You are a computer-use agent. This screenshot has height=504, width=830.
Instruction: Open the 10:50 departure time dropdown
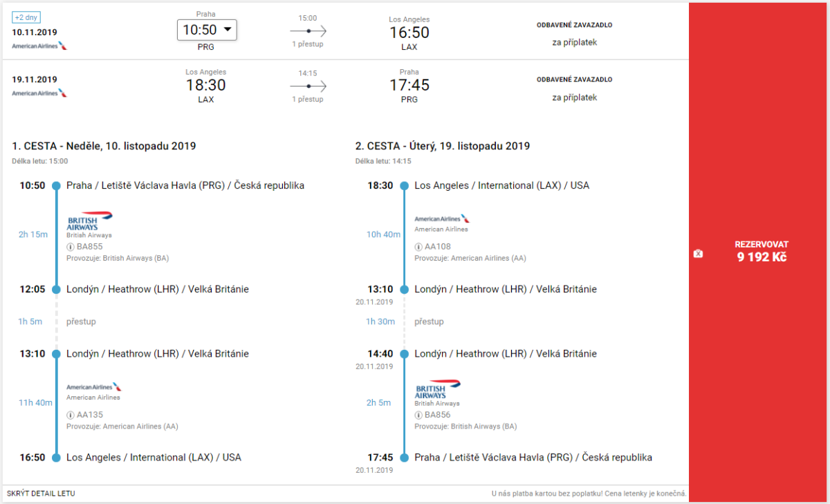pyautogui.click(x=207, y=30)
